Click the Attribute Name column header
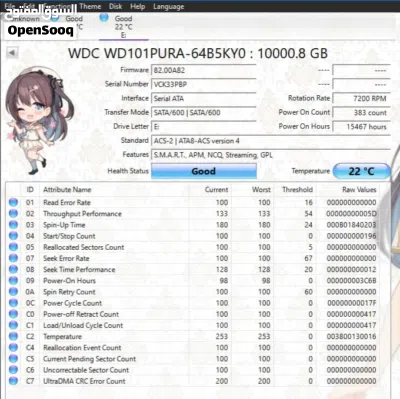 [67, 190]
